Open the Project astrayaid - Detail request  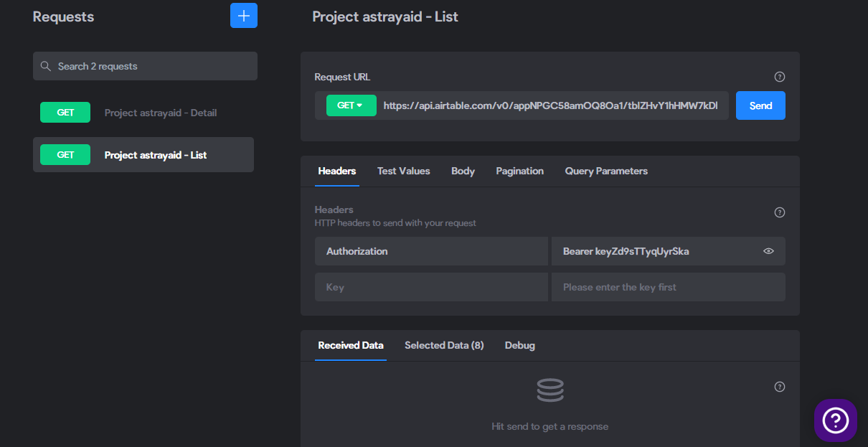click(143, 113)
